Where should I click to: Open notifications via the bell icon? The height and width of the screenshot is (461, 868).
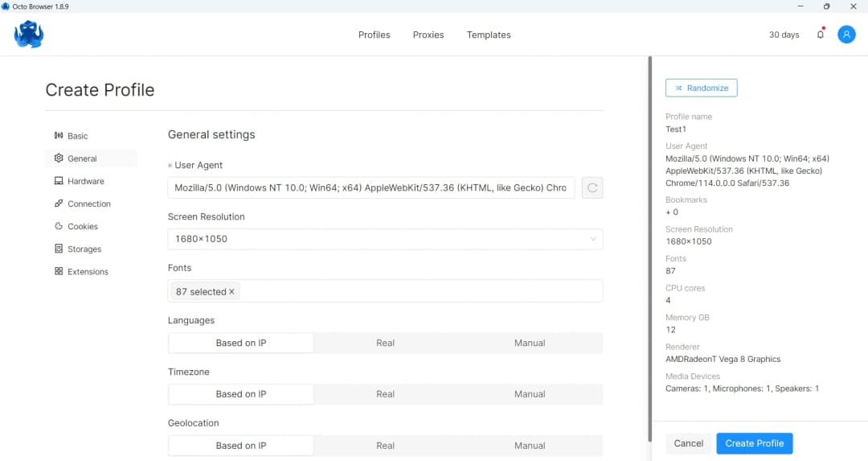click(x=820, y=35)
